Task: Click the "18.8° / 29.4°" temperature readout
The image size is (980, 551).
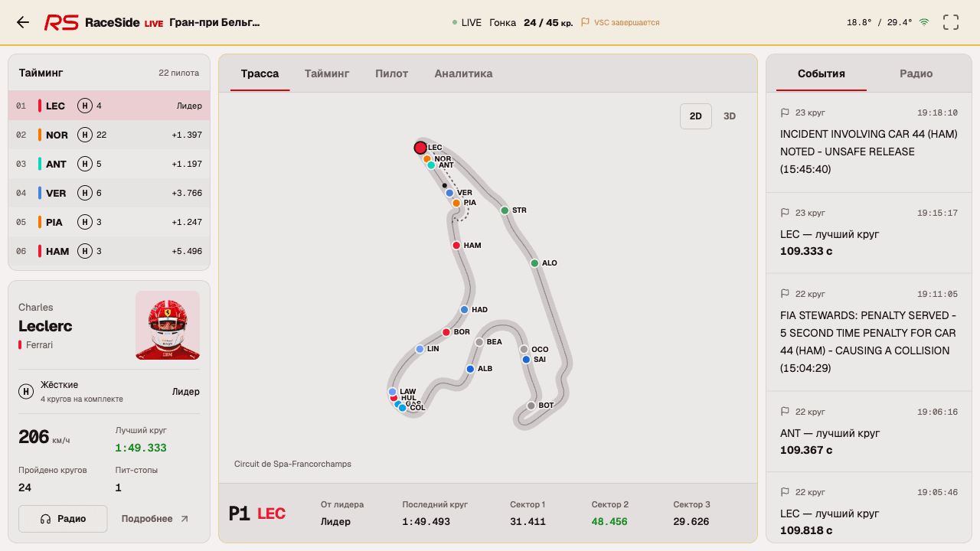Action: (x=880, y=22)
